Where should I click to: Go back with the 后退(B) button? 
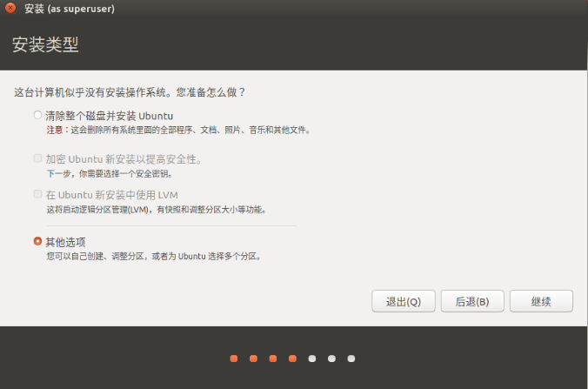[472, 301]
